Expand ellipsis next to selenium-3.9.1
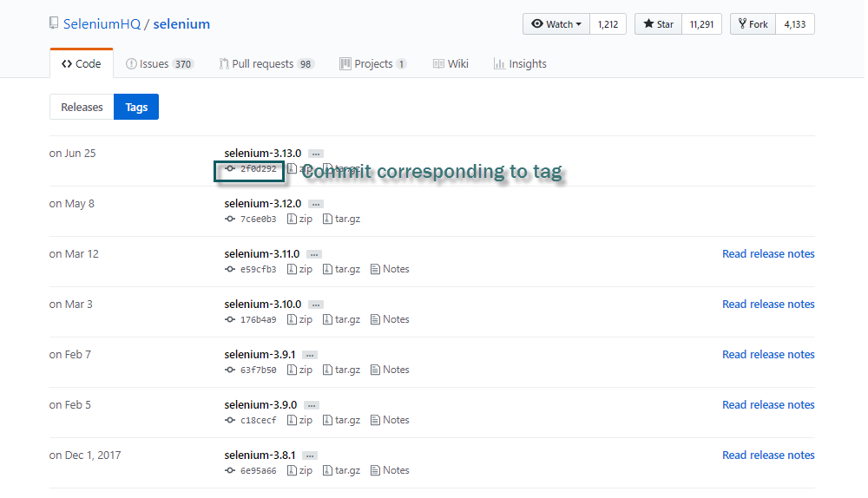Screen dimensions: 868x498 tap(310, 355)
